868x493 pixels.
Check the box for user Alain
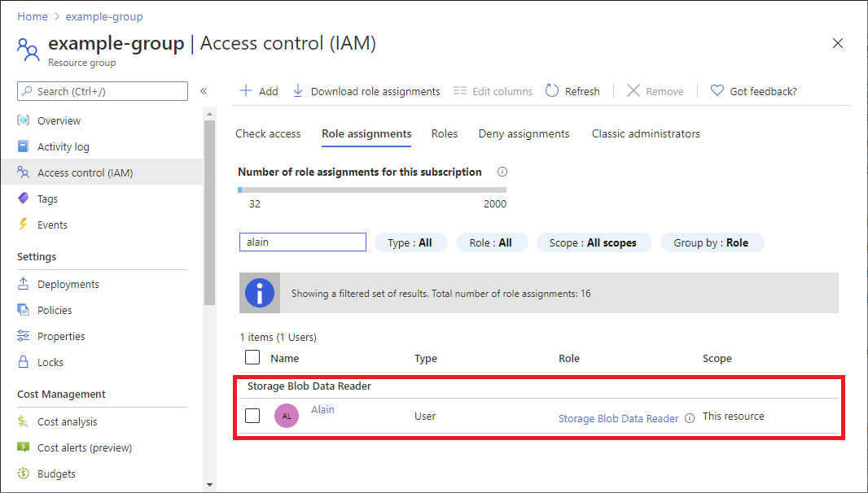coord(252,416)
